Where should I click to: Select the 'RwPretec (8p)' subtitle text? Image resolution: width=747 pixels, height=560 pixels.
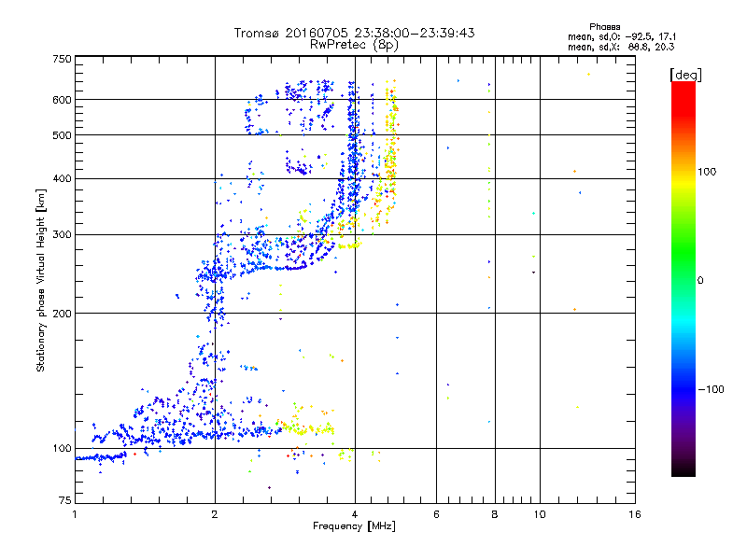coord(354,45)
